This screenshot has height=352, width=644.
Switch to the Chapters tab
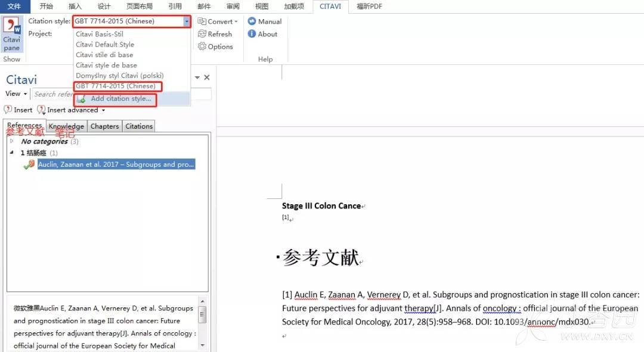click(x=104, y=126)
